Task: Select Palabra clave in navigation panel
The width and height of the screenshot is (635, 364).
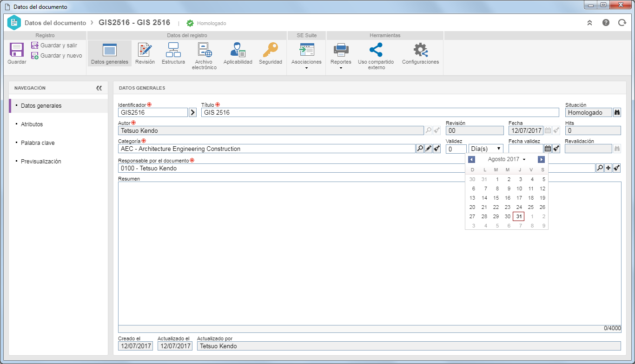Action: click(x=38, y=143)
